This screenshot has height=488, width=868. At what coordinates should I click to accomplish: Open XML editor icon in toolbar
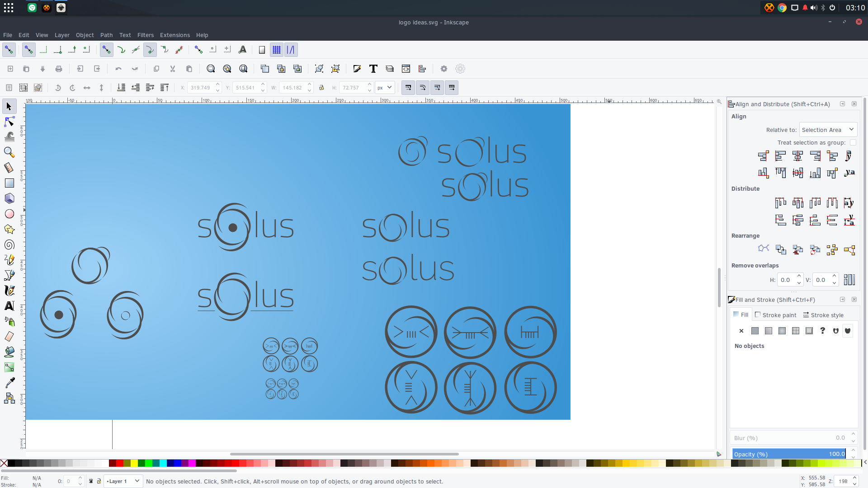[x=406, y=69]
